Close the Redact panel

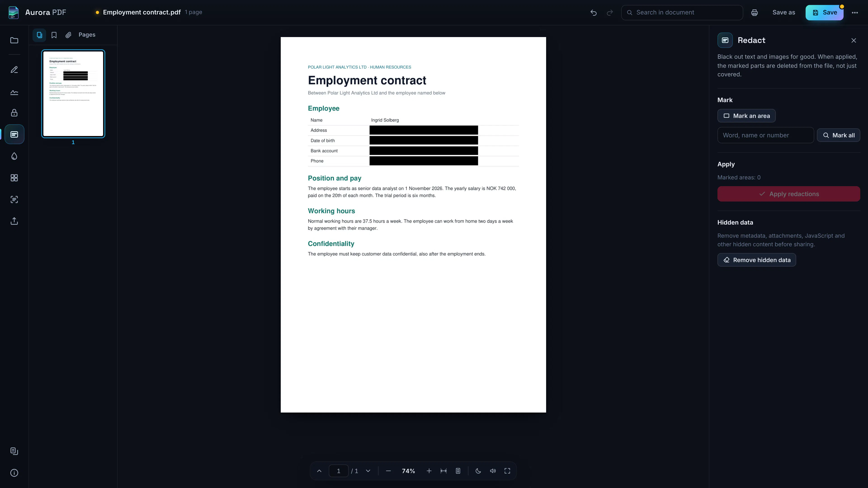click(854, 40)
